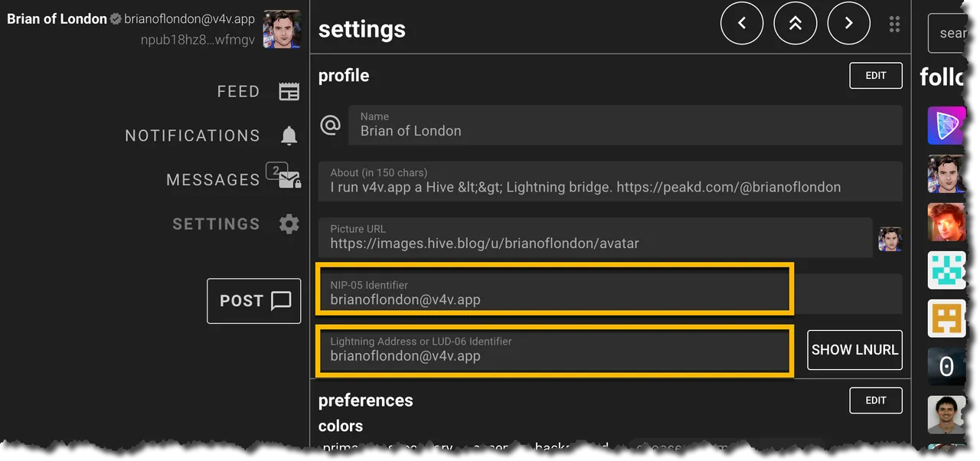Click the purple triangle follow avatar

(x=946, y=126)
